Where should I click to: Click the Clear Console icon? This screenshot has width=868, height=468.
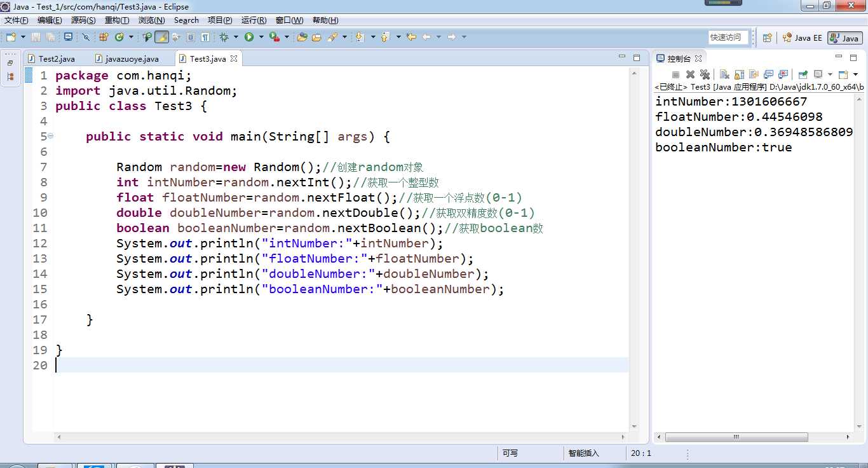pyautogui.click(x=724, y=74)
